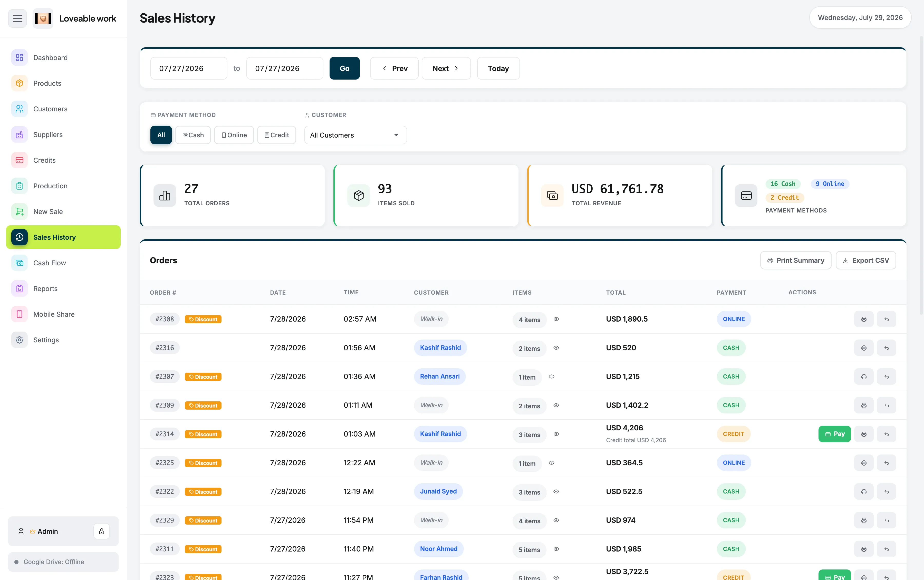Click the Loveable work logo image
This screenshot has height=580, width=924.
(x=43, y=18)
